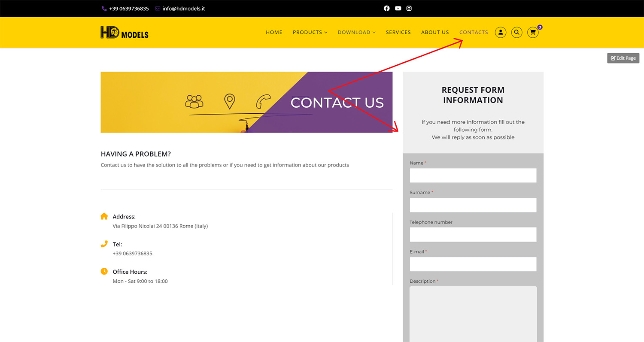This screenshot has height=342, width=644.
Task: Expand the Download dropdown menu
Action: [356, 32]
